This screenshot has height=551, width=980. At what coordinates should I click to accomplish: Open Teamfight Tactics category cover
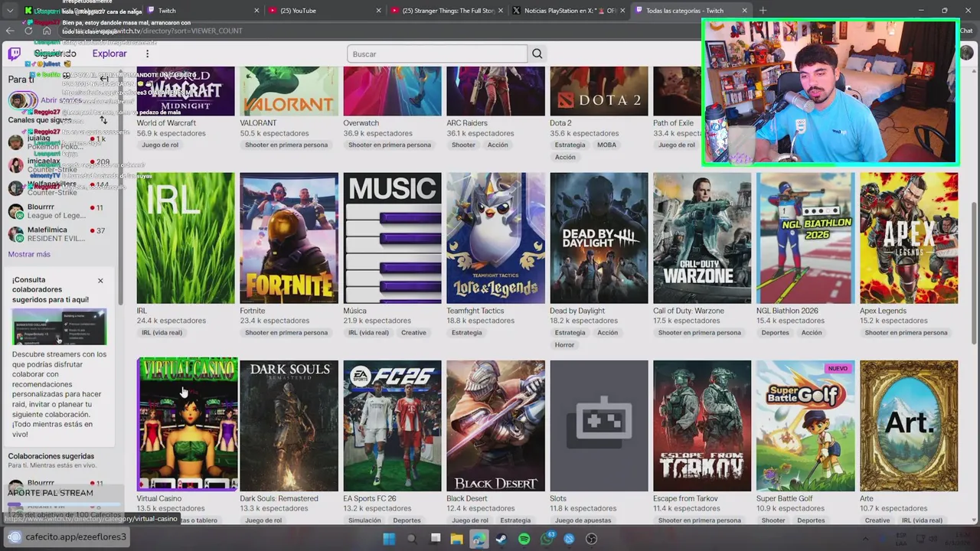point(495,238)
